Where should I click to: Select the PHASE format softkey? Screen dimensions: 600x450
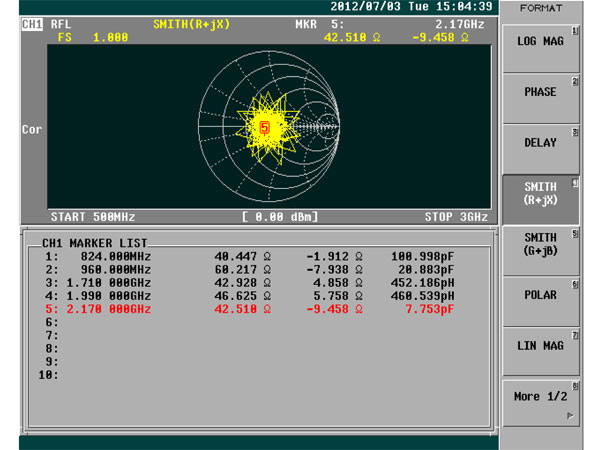541,99
